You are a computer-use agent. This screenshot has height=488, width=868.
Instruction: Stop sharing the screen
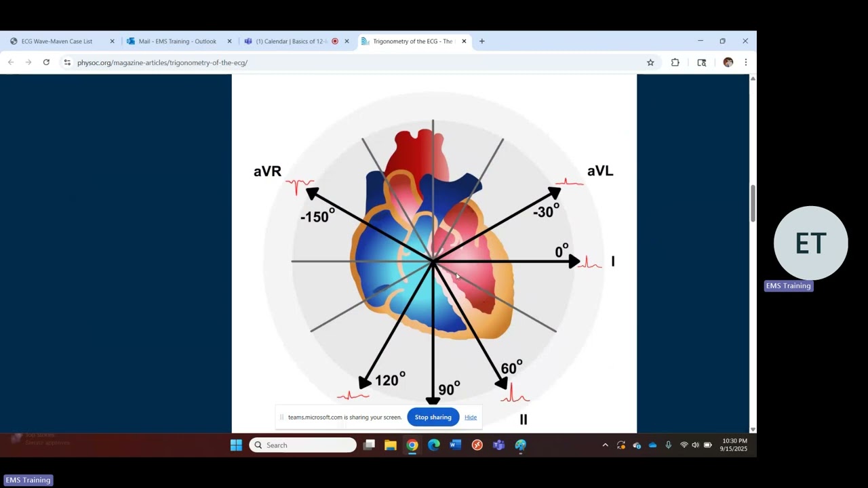coord(433,418)
